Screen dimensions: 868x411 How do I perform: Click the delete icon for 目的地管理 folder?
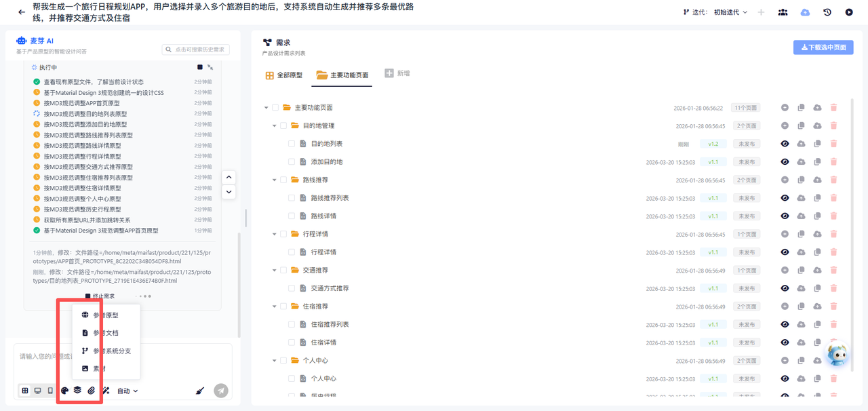click(833, 125)
